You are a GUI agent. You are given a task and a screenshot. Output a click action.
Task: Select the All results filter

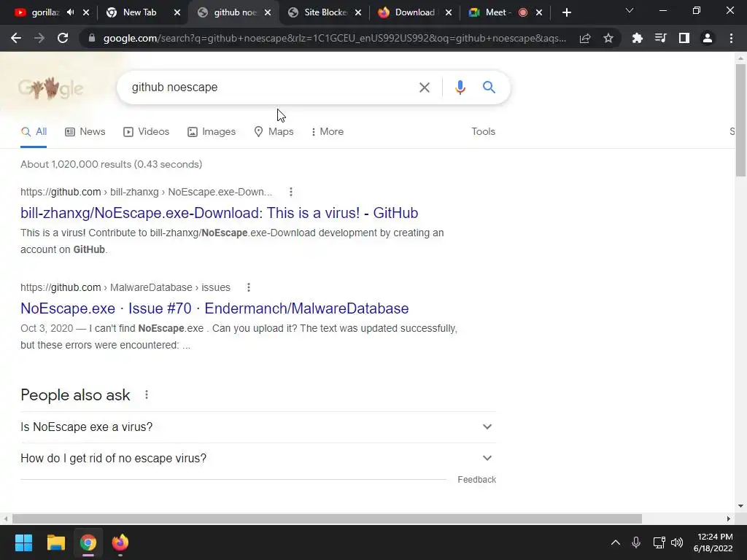(34, 132)
